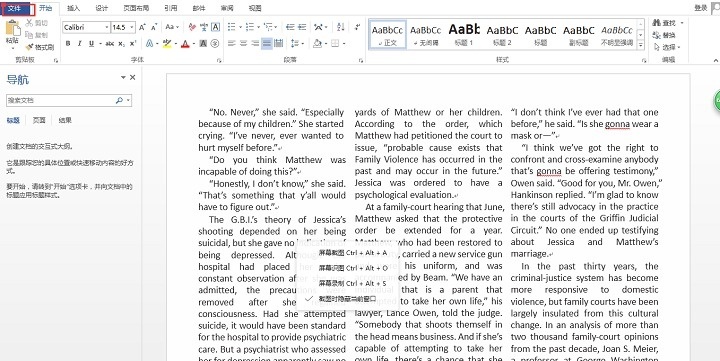The width and height of the screenshot is (720, 361).
Task: Toggle Bold formatting
Action: pyautogui.click(x=68, y=44)
